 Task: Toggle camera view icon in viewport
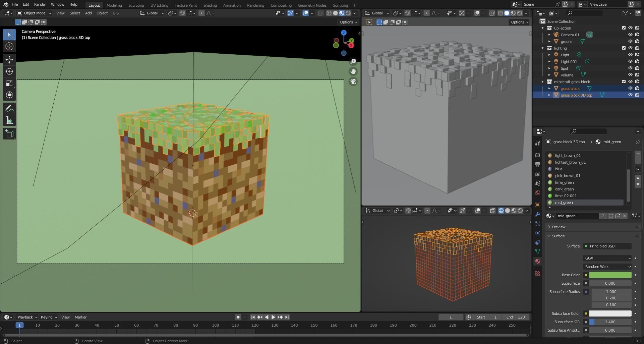353,81
